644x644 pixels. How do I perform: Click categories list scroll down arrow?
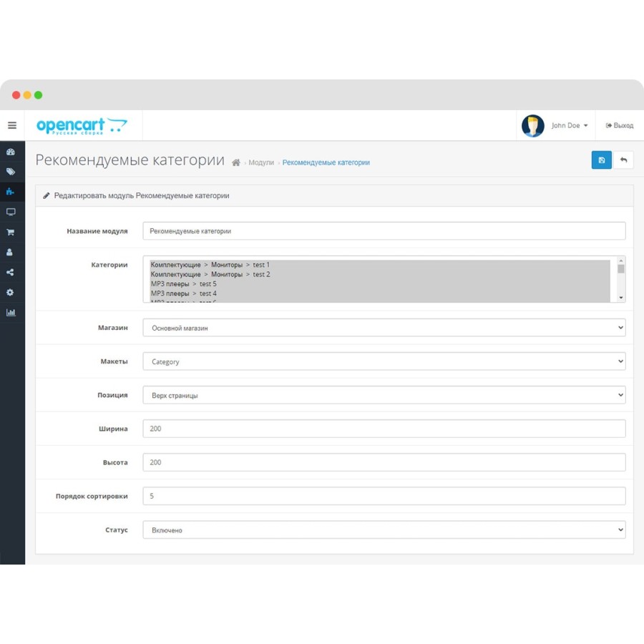pos(621,298)
